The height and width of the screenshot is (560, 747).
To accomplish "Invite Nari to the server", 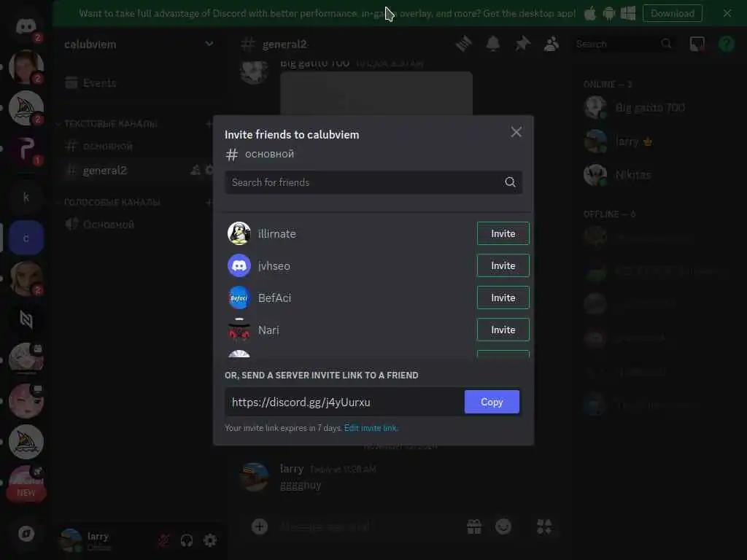I will tap(503, 330).
